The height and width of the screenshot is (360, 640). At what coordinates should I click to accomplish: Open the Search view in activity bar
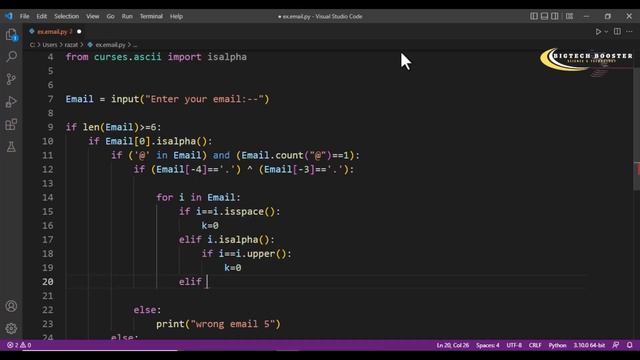11,56
